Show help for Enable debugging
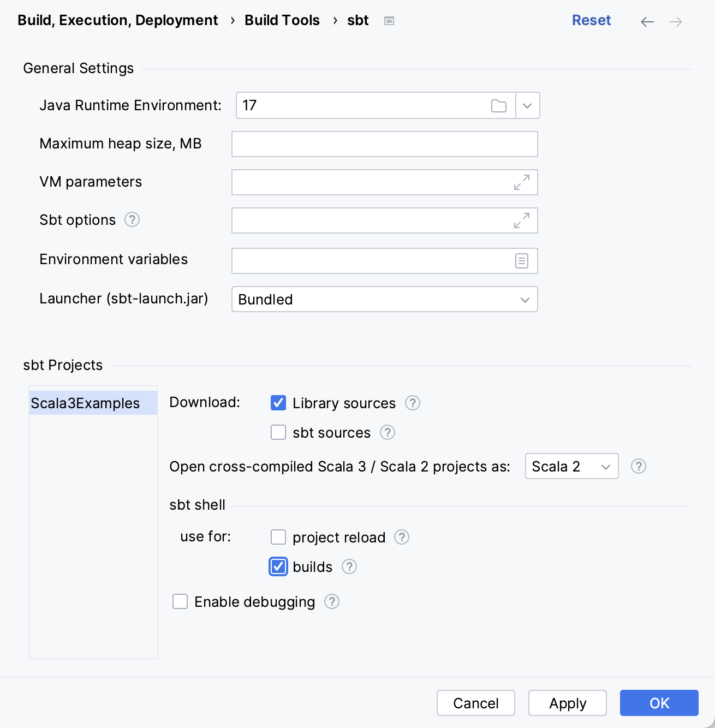Viewport: 715px width, 728px height. click(x=332, y=602)
